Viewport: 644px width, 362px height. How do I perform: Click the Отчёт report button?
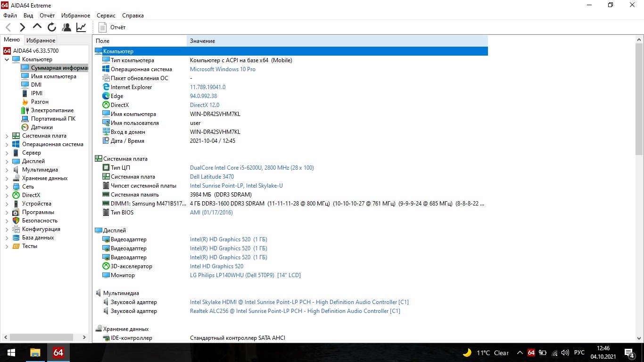(x=113, y=27)
